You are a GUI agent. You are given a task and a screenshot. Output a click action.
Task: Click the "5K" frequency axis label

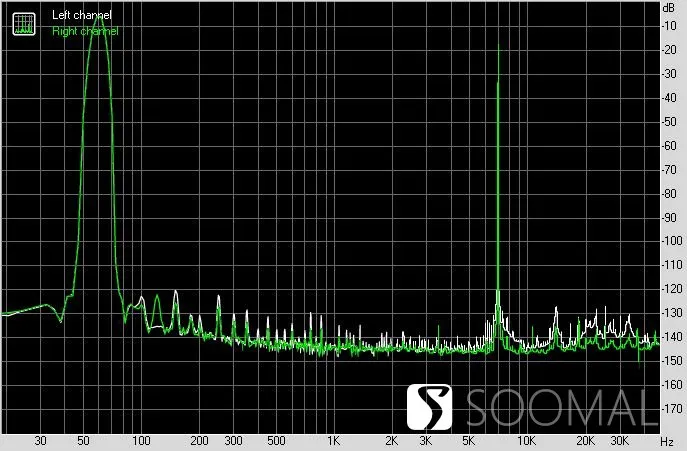pos(468,440)
